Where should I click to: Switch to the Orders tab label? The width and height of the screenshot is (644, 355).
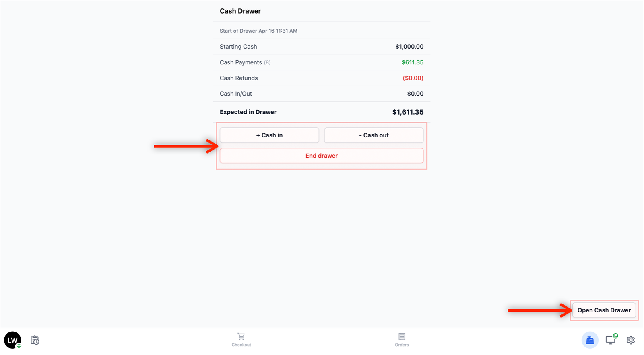[402, 345]
